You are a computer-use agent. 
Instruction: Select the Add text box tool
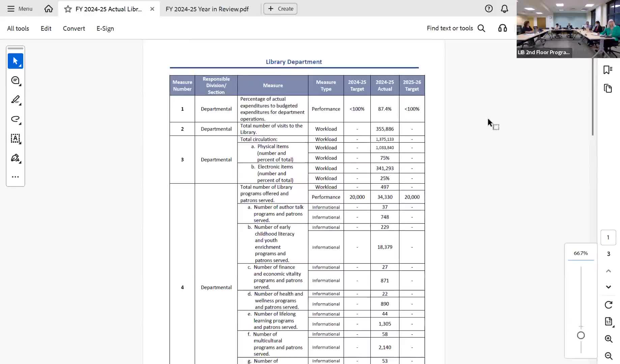(x=16, y=139)
